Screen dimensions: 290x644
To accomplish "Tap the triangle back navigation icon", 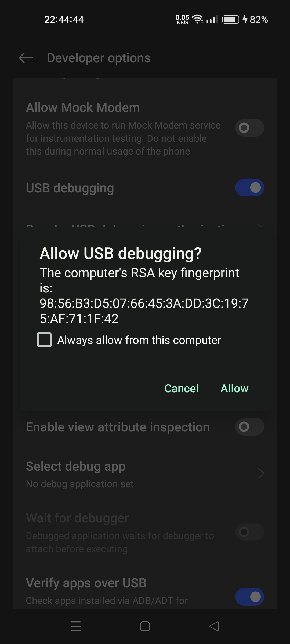I will 214,626.
